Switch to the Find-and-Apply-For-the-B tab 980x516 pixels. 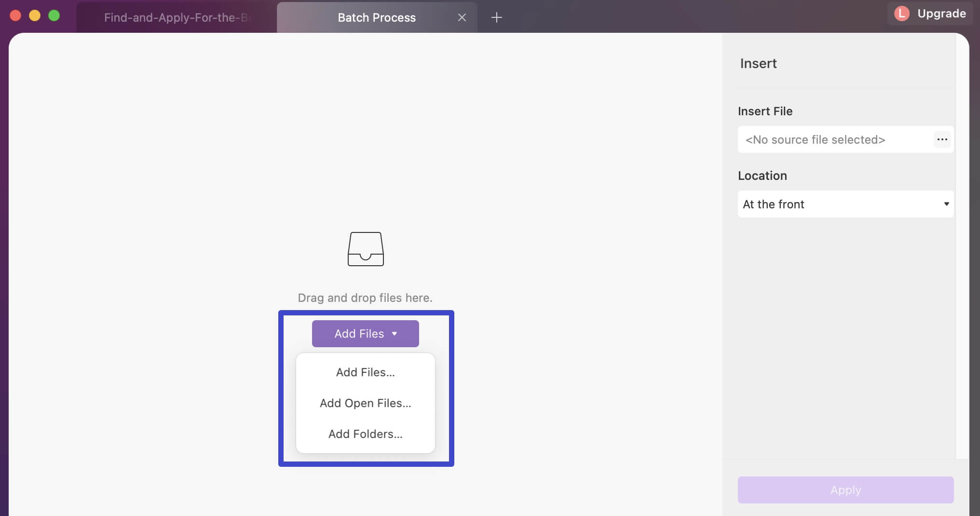[x=177, y=17]
